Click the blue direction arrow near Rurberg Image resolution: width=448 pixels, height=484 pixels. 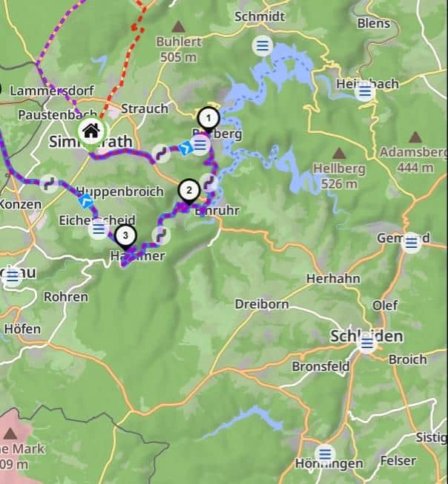pos(185,148)
